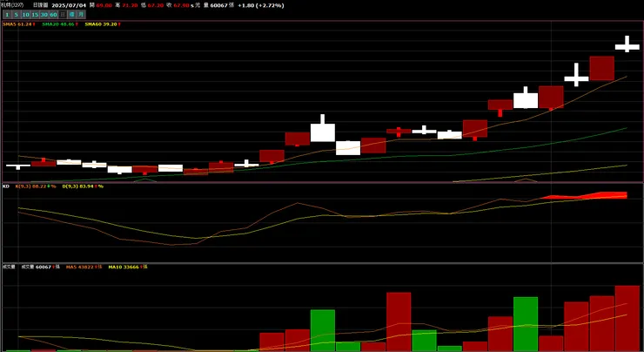644x352 pixels.
Task: Click the stock name with code 3297
Action: pyautogui.click(x=12, y=5)
